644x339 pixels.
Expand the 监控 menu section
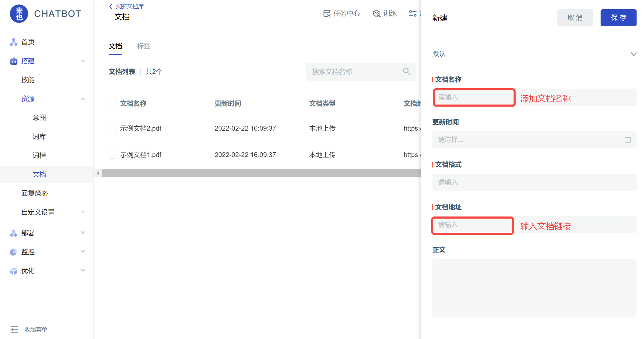(83, 252)
